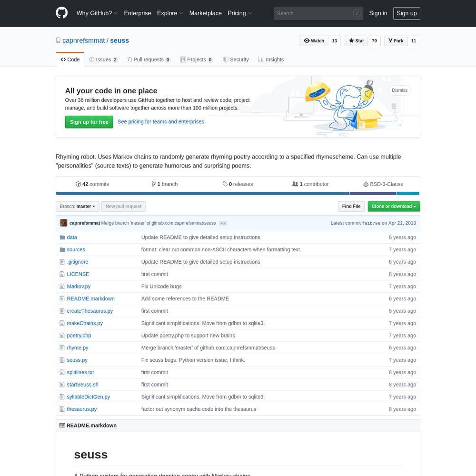Viewport: 476px width, 476px height.
Task: Click the Sign in link
Action: click(378, 13)
